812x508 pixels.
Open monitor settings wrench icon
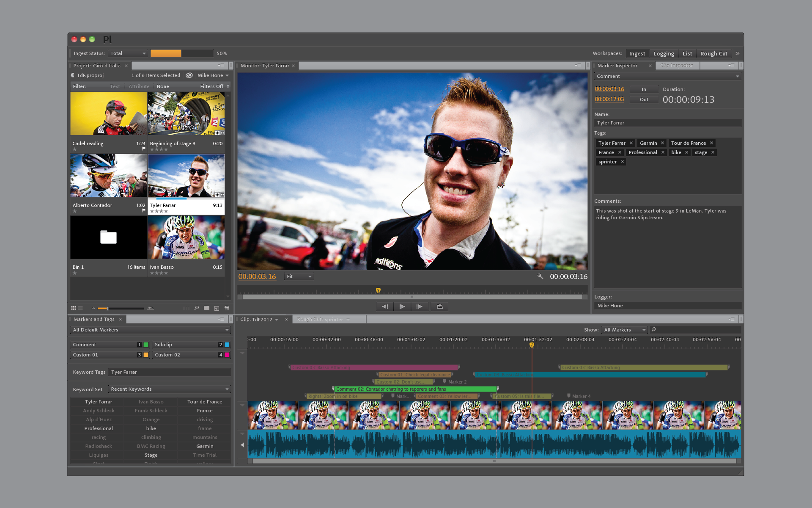tap(540, 276)
